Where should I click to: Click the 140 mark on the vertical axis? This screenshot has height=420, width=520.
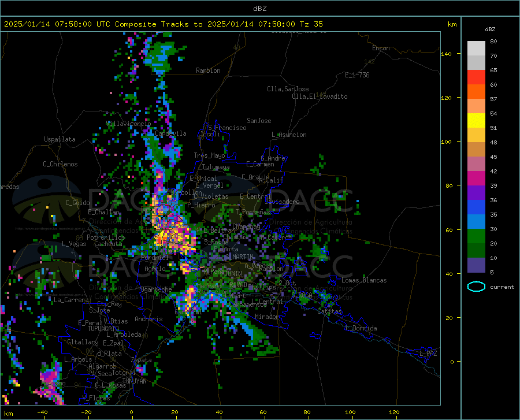(447, 54)
